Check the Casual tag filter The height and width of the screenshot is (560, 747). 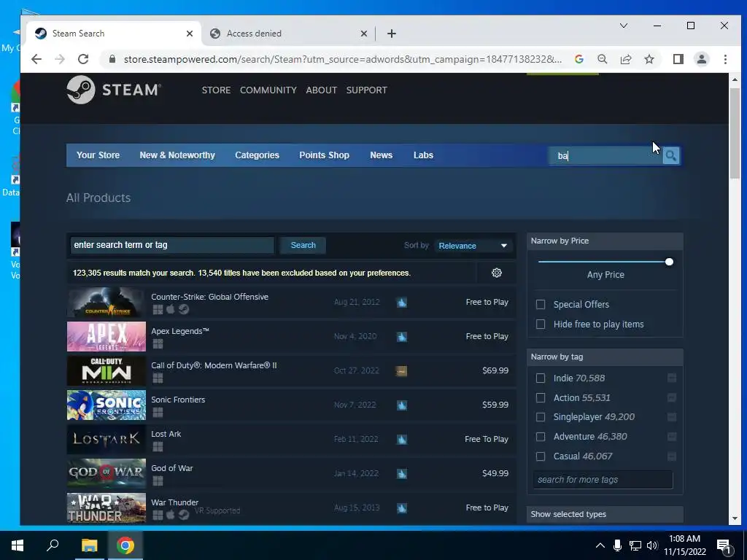[x=541, y=456]
